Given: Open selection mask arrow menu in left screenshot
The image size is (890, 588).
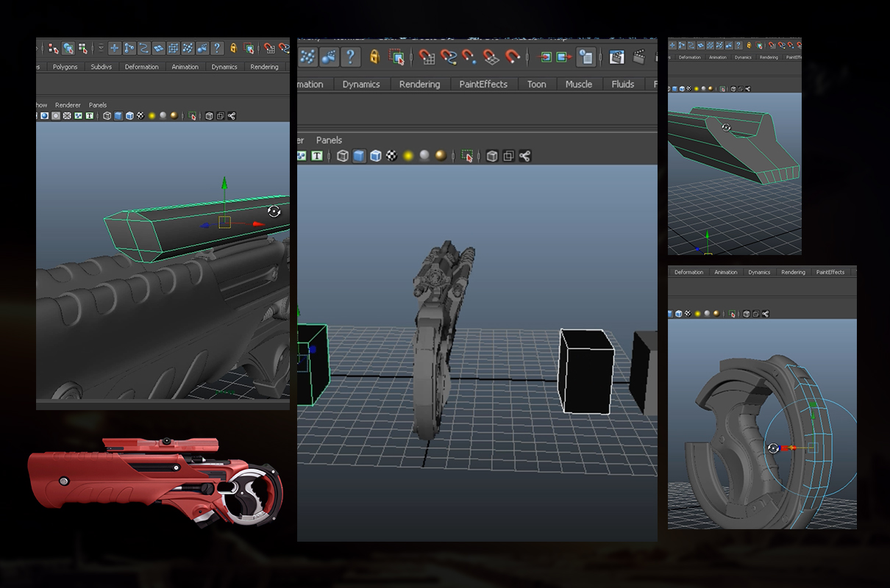Looking at the screenshot, I should coord(101,49).
